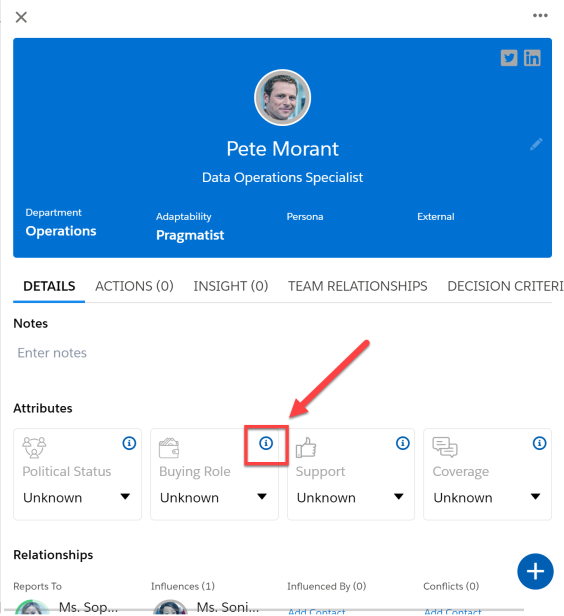The height and width of the screenshot is (616, 564).
Task: Expand the Buying Role dropdown
Action: tap(214, 497)
